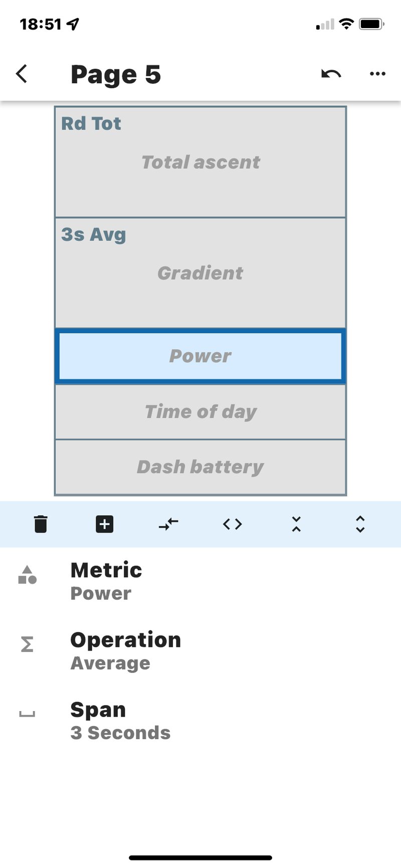Tap the horizontal angle brackets icon
Viewport: 401px width, 868px height.
[x=233, y=524]
